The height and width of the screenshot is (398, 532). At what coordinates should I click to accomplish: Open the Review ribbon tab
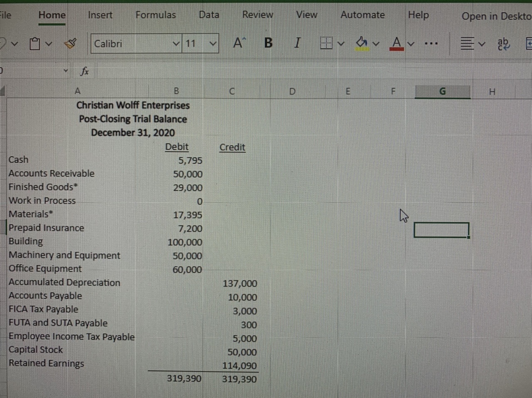[257, 15]
